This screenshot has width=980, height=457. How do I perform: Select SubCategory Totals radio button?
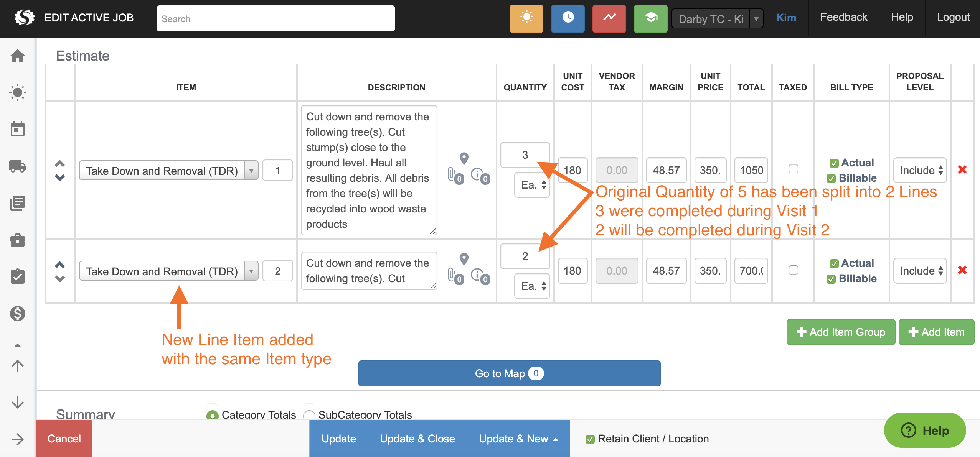(x=309, y=415)
